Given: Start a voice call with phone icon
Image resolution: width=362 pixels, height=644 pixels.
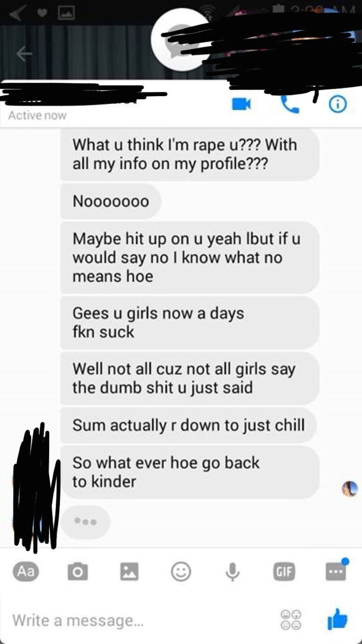Looking at the screenshot, I should (290, 103).
